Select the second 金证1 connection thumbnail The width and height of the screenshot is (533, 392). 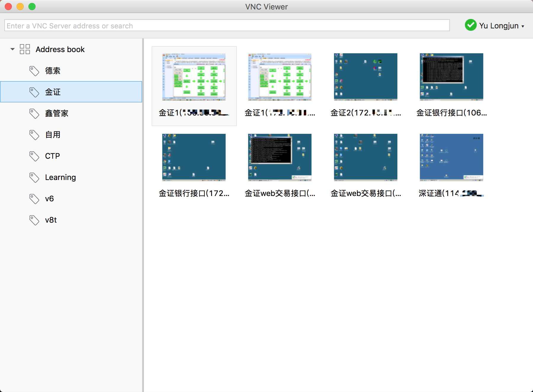[280, 77]
